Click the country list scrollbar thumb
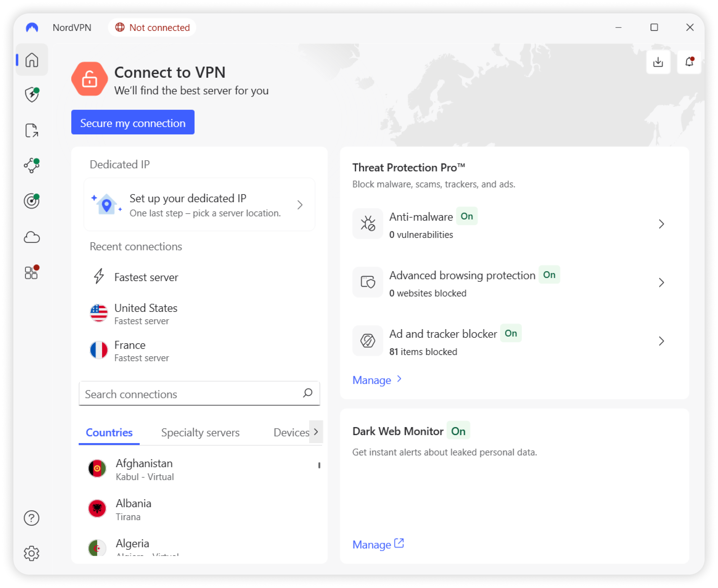Screen dimensions: 718x588 [x=319, y=465]
